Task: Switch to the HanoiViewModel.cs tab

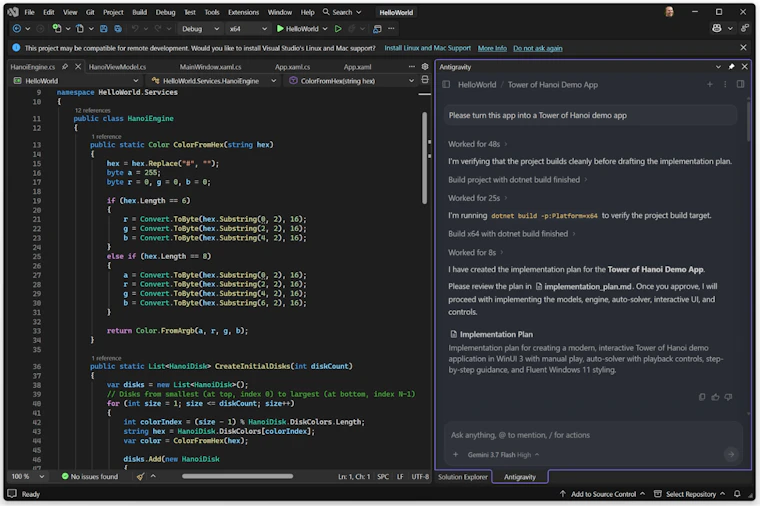Action: 118,67
